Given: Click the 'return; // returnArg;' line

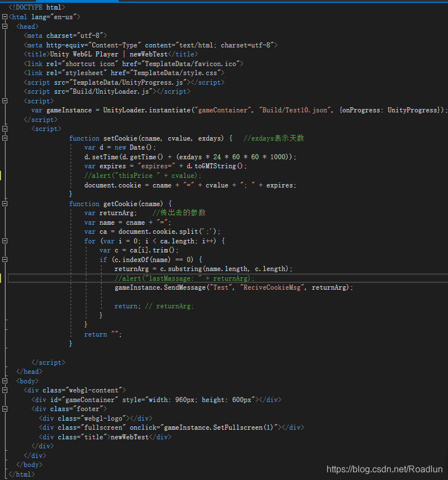Looking at the screenshot, I should 154,307.
